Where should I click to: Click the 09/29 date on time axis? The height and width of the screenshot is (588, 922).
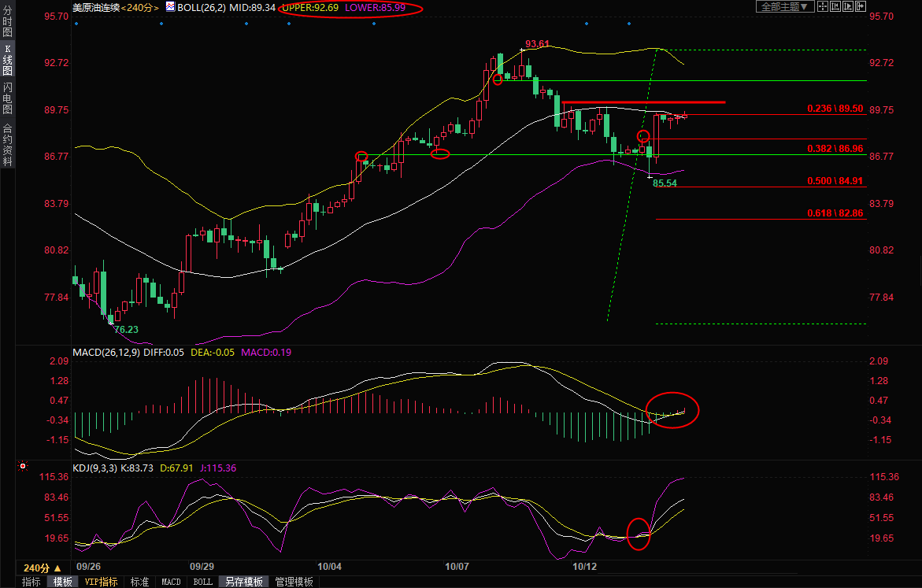coord(202,567)
